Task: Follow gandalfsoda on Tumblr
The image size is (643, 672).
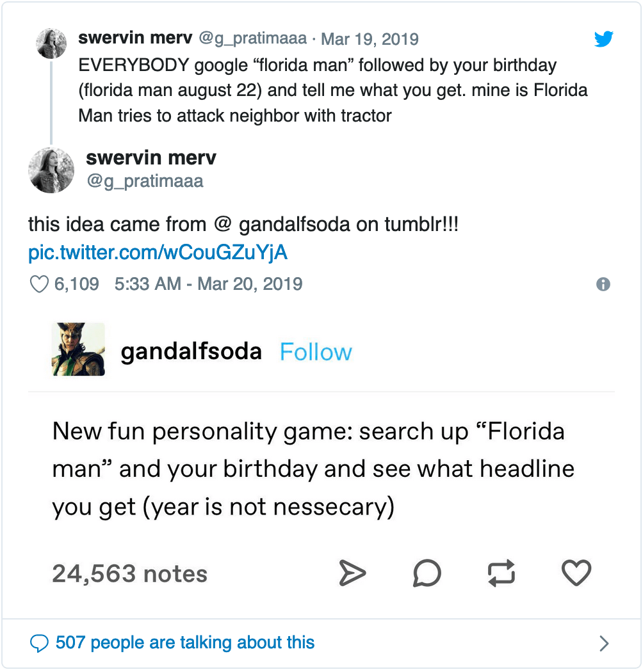Action: pyautogui.click(x=316, y=352)
